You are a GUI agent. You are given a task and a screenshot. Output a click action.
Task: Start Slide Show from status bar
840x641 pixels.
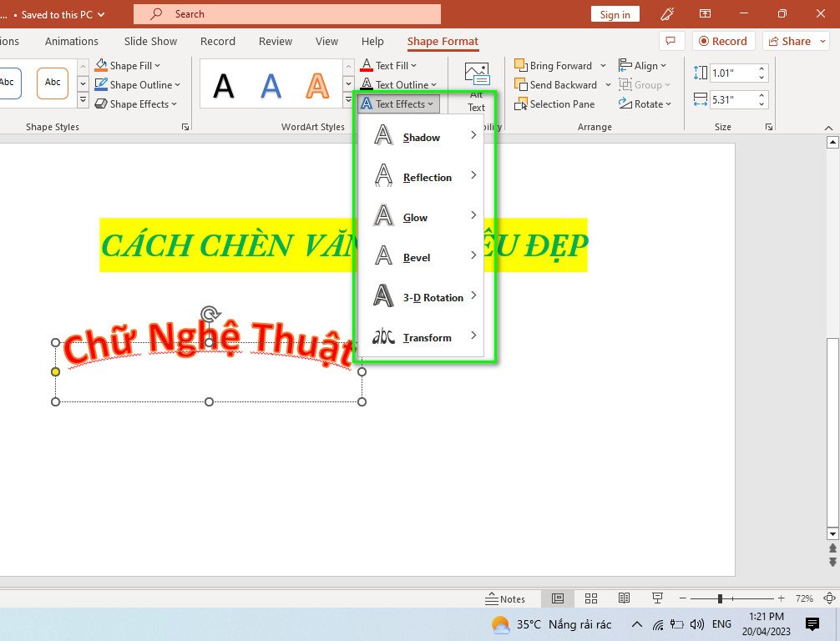point(657,598)
